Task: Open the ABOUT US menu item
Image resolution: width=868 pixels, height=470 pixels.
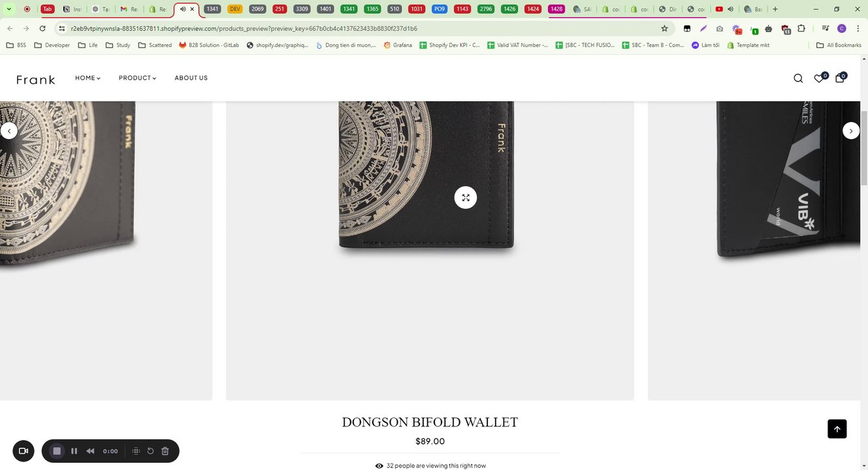Action: [x=191, y=78]
